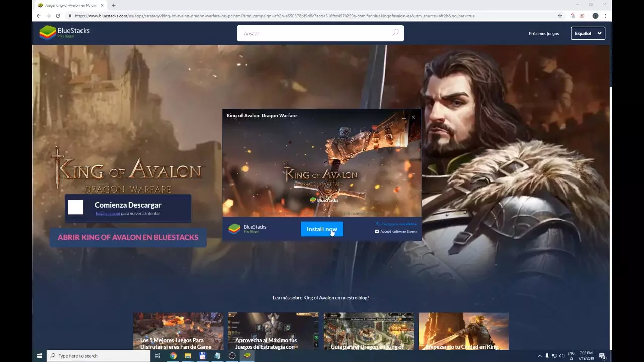The image size is (644, 362).
Task: Open Chrome's three-dot menu
Action: pos(605,16)
